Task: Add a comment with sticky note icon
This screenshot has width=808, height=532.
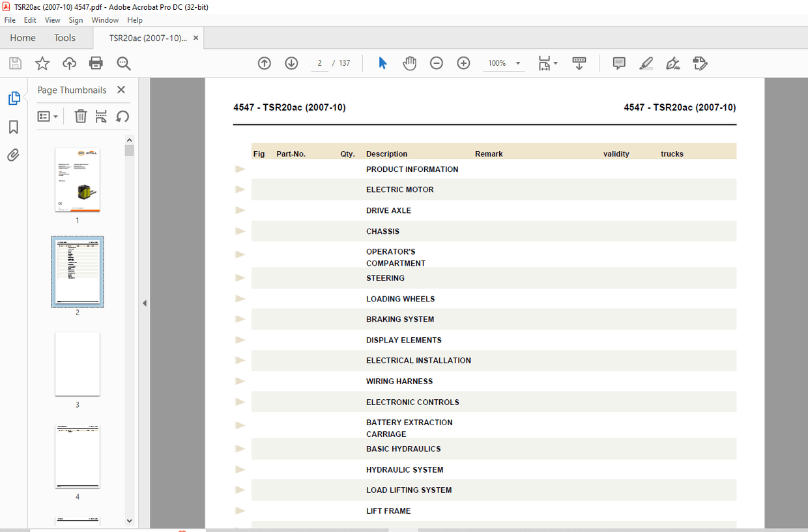Action: coord(619,63)
